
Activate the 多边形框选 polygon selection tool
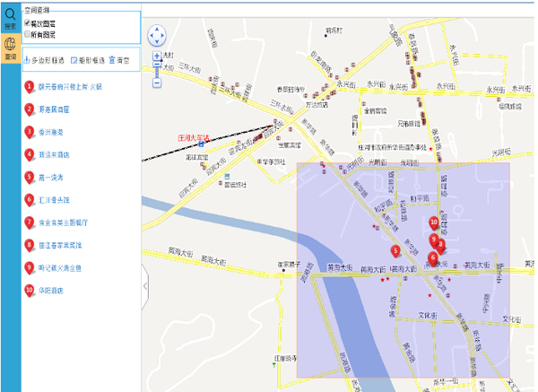coord(44,60)
